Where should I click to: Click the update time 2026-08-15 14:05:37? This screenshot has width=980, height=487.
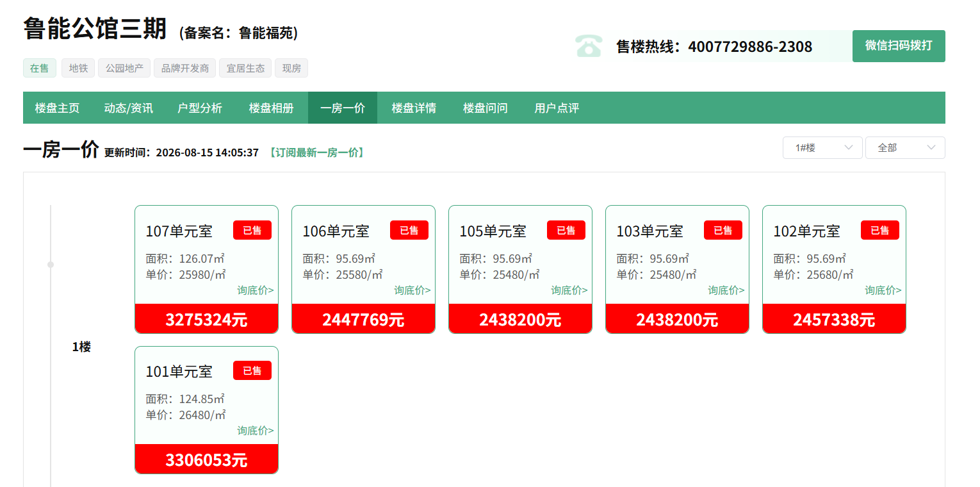(208, 153)
